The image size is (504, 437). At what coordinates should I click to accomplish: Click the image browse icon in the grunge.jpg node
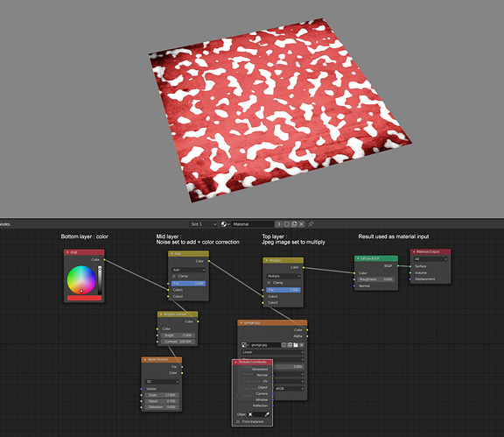[x=245, y=345]
